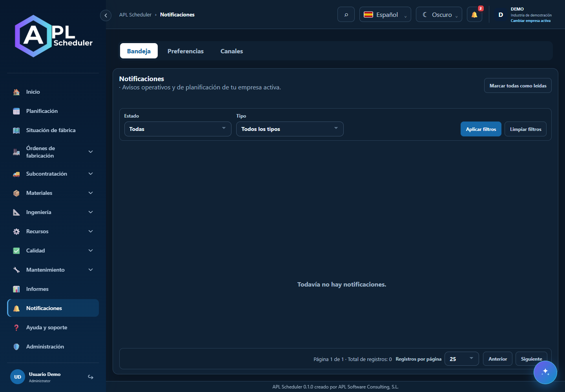Viewport: 565px width, 392px height.
Task: Click the APL Scheduler logo
Action: [x=53, y=36]
